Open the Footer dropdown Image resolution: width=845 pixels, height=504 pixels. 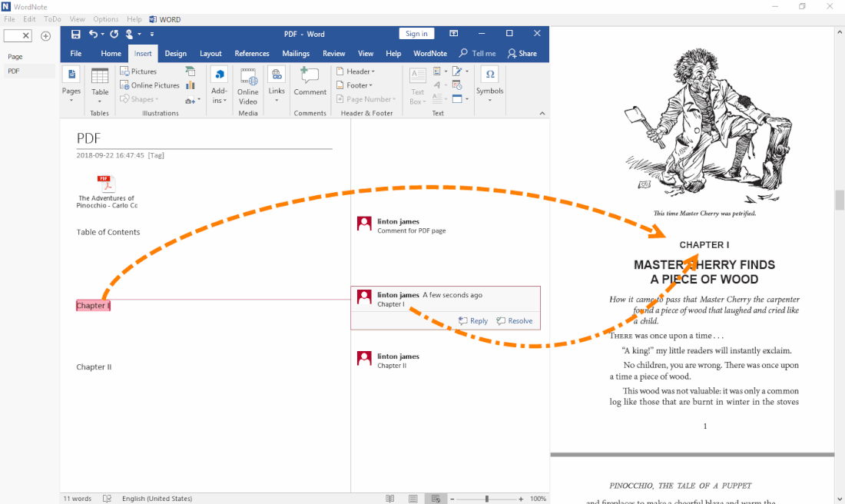(355, 85)
